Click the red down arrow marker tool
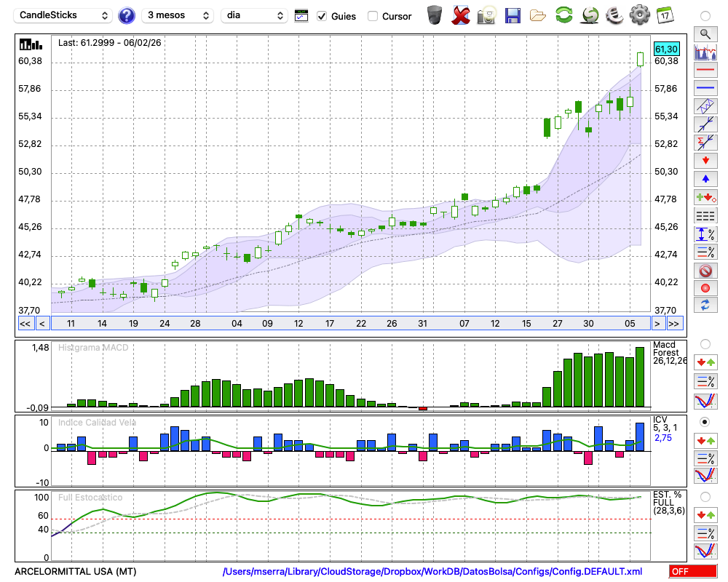 (705, 160)
